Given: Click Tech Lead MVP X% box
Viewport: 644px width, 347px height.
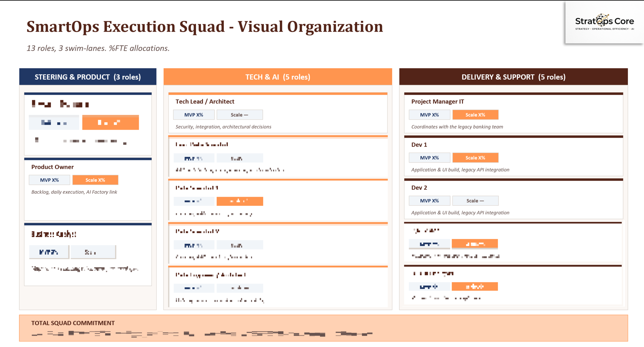Looking at the screenshot, I should [194, 115].
